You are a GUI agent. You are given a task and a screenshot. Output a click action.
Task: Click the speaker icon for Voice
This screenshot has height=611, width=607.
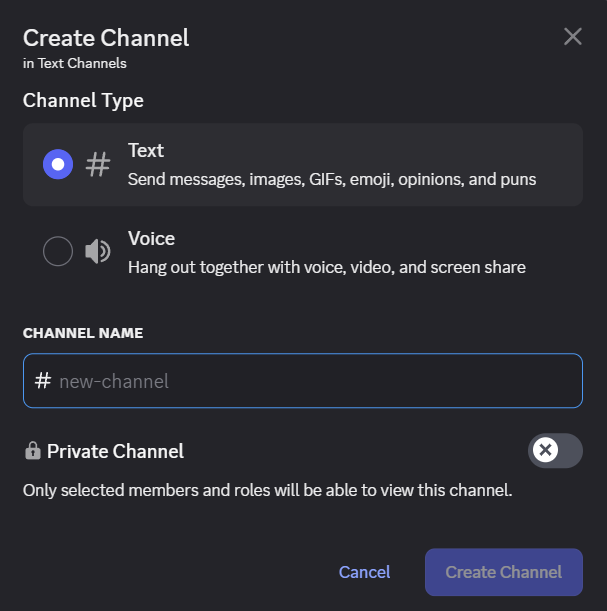click(x=98, y=252)
